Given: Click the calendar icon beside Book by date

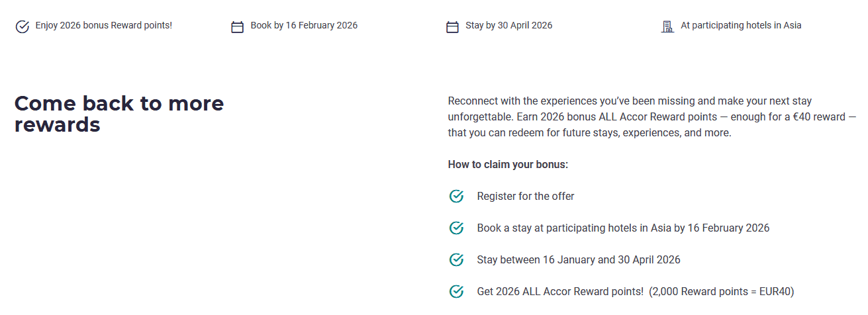Looking at the screenshot, I should [x=237, y=26].
